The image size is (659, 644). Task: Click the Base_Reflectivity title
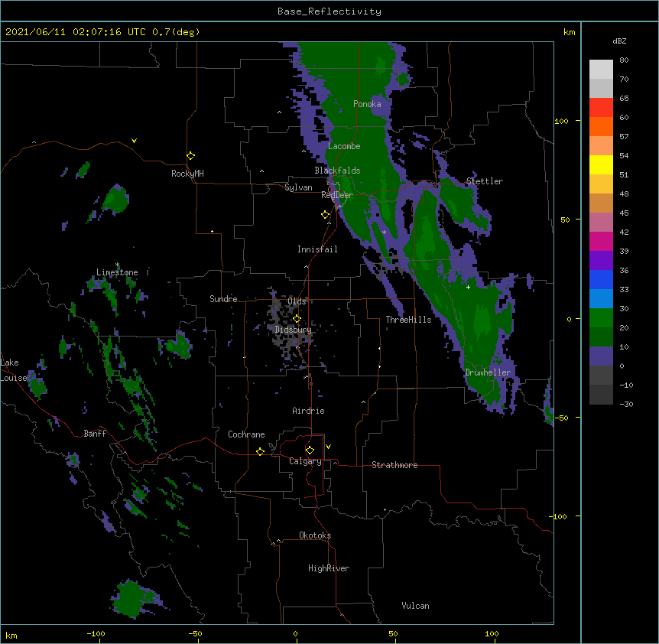329,11
